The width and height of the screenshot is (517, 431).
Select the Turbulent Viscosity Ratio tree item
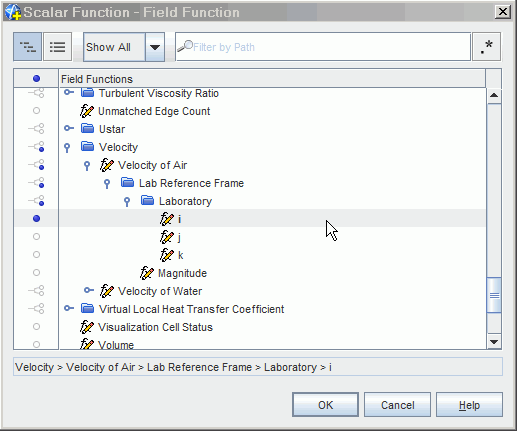click(158, 93)
